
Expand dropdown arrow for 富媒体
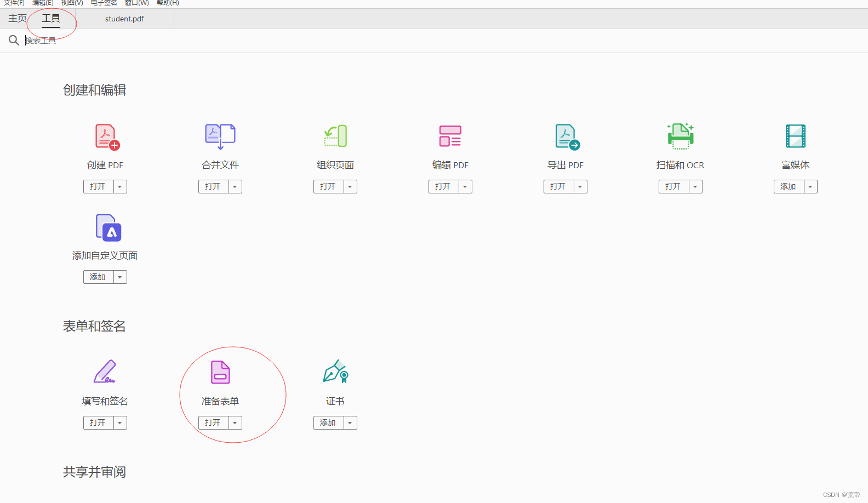point(810,187)
